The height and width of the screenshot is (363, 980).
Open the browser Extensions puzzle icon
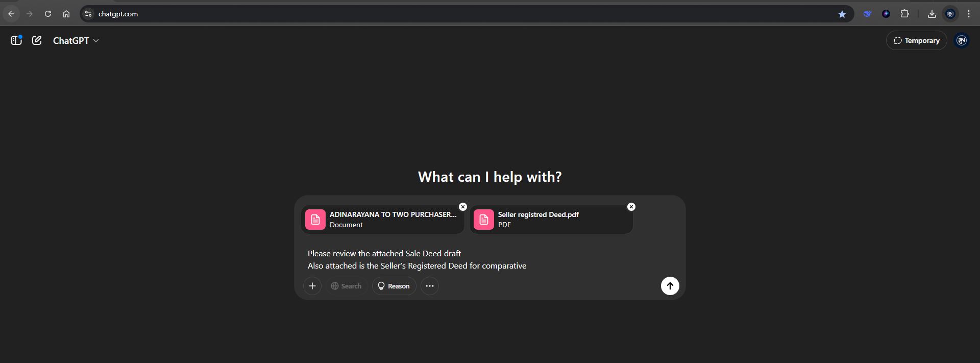905,14
